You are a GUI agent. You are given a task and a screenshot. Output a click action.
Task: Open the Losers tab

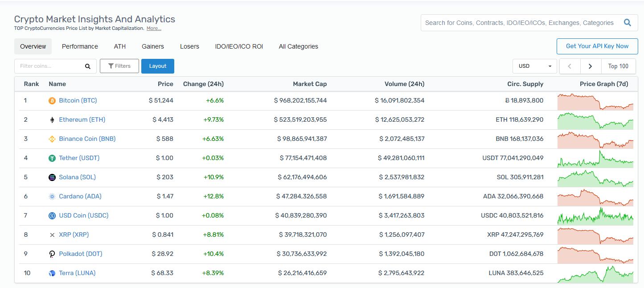click(189, 46)
